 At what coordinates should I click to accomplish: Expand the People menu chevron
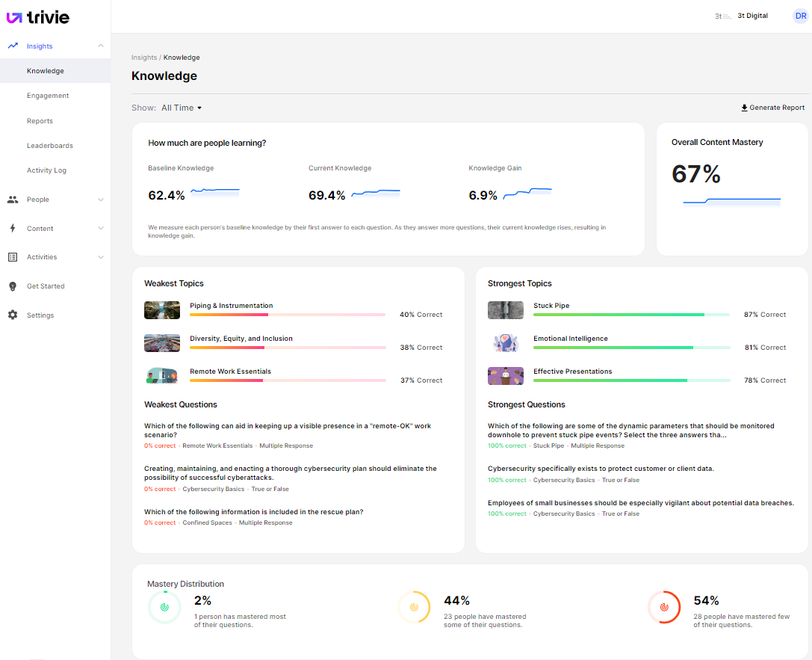tap(101, 200)
